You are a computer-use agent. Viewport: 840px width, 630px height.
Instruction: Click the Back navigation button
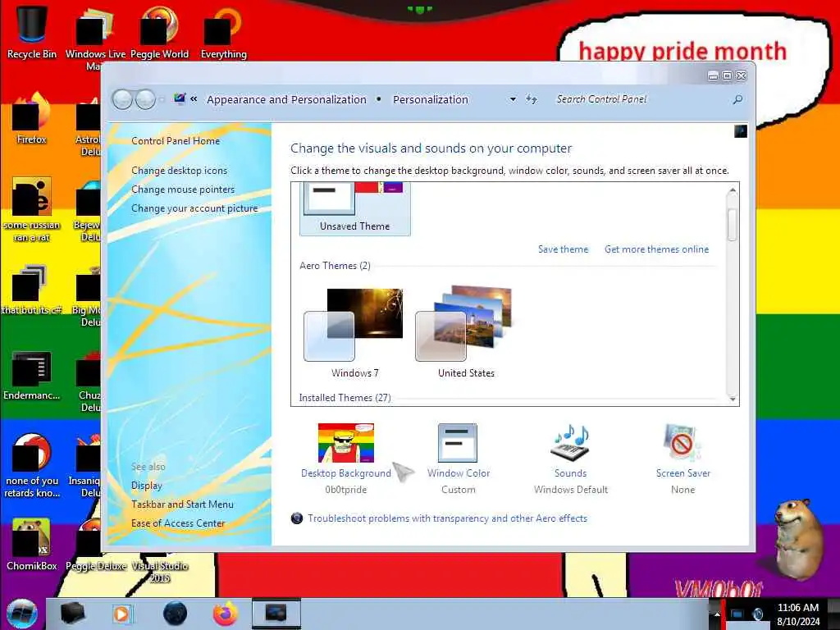123,99
